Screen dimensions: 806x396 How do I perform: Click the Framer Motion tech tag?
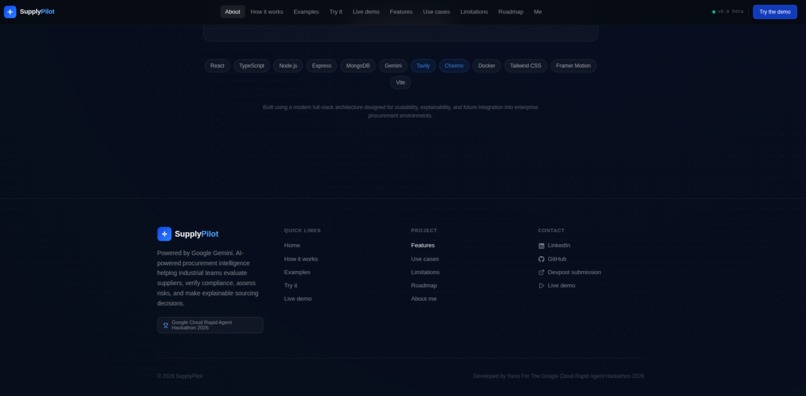573,66
